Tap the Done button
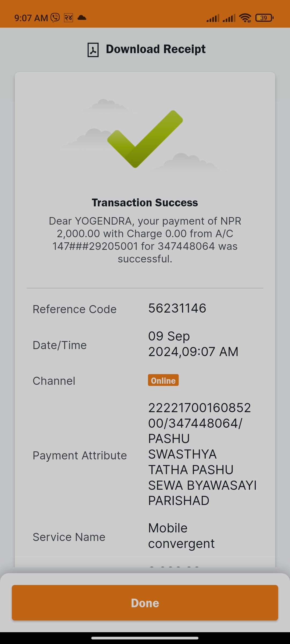The height and width of the screenshot is (644, 290). pos(145,603)
